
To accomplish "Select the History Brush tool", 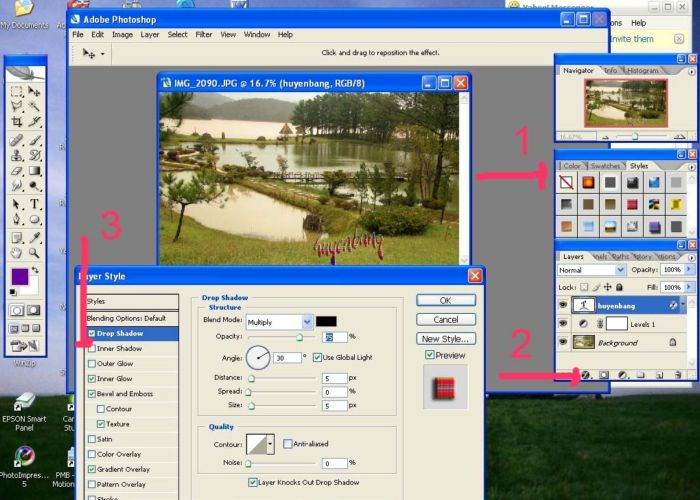I will pos(34,155).
